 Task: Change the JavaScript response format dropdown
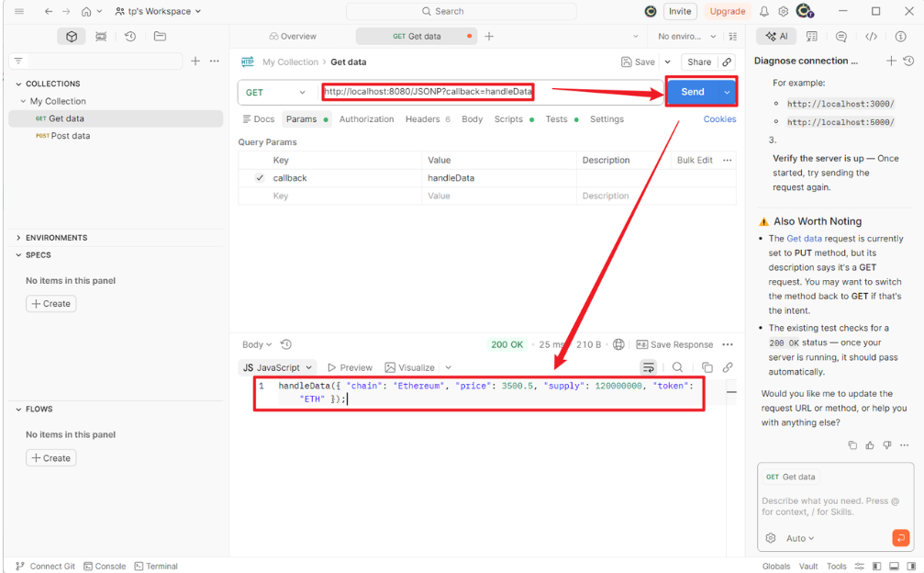click(x=277, y=367)
